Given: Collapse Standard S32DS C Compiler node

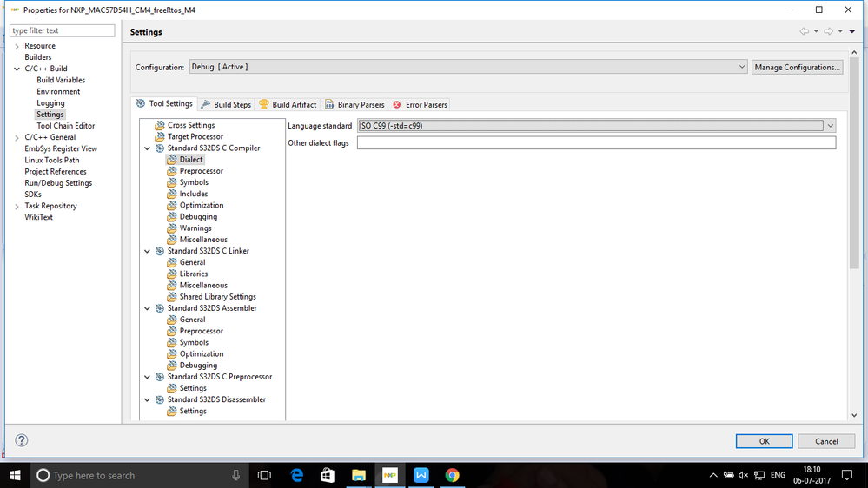Looking at the screenshot, I should [x=147, y=148].
